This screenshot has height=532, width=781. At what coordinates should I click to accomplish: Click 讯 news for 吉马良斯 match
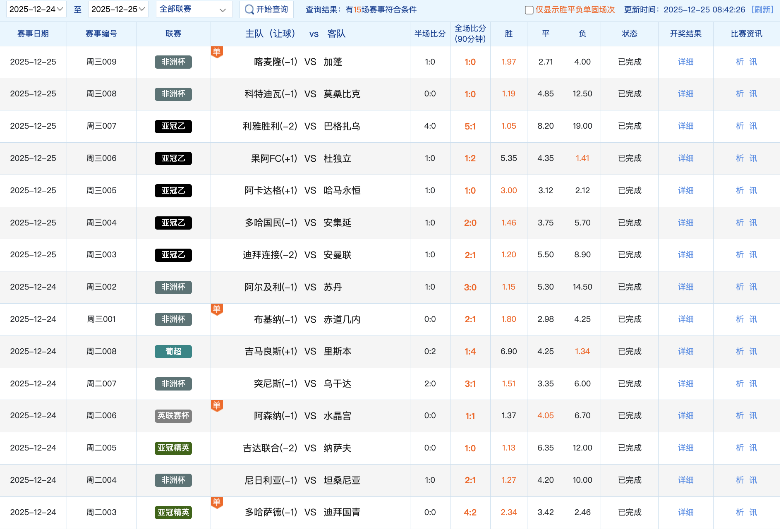click(753, 352)
